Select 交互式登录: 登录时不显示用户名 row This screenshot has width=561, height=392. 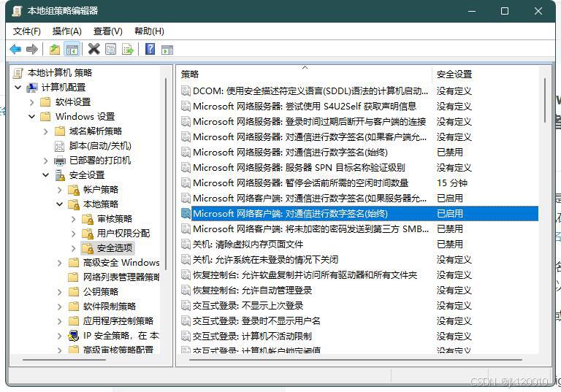click(x=358, y=320)
